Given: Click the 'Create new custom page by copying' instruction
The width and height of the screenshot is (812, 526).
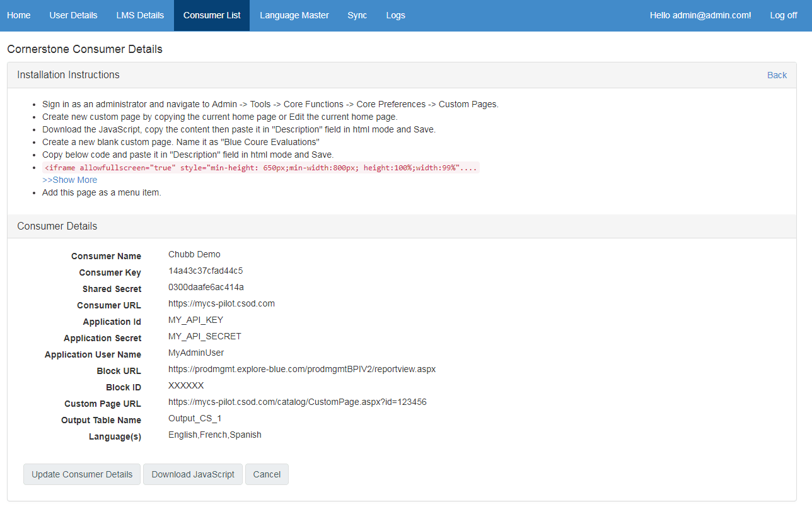Looking at the screenshot, I should point(220,117).
